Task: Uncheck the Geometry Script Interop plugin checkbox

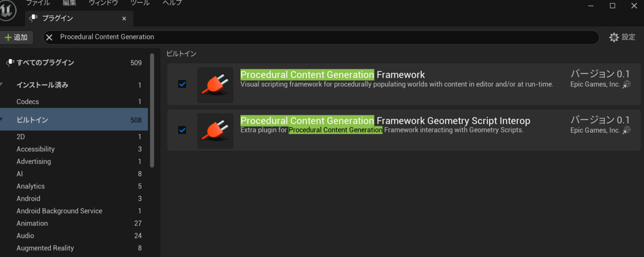Action: click(182, 130)
